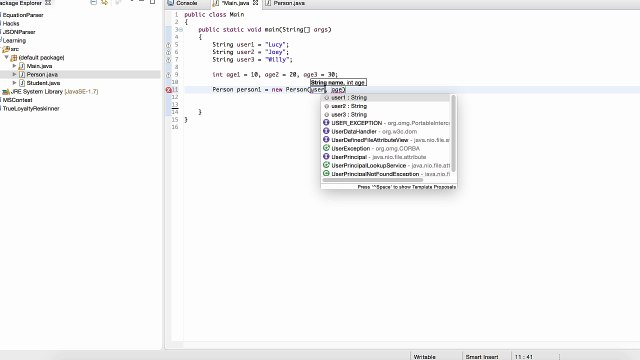
Task: Click the error marker on line 11
Action: coord(169,90)
